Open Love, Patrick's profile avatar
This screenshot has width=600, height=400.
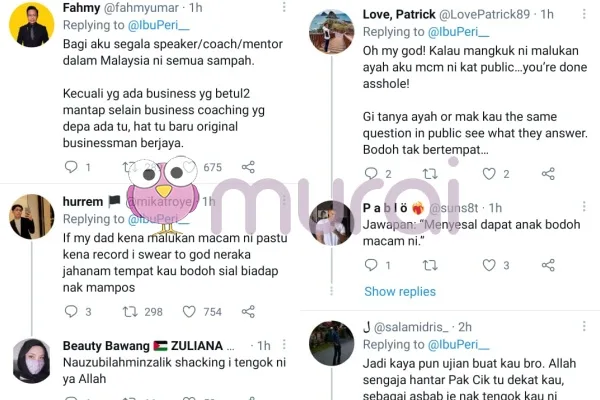331,31
